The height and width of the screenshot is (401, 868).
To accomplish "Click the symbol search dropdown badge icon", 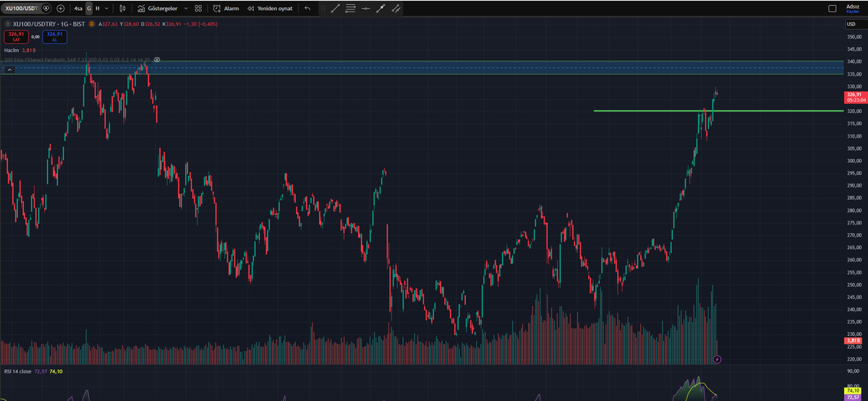I will tap(47, 8).
